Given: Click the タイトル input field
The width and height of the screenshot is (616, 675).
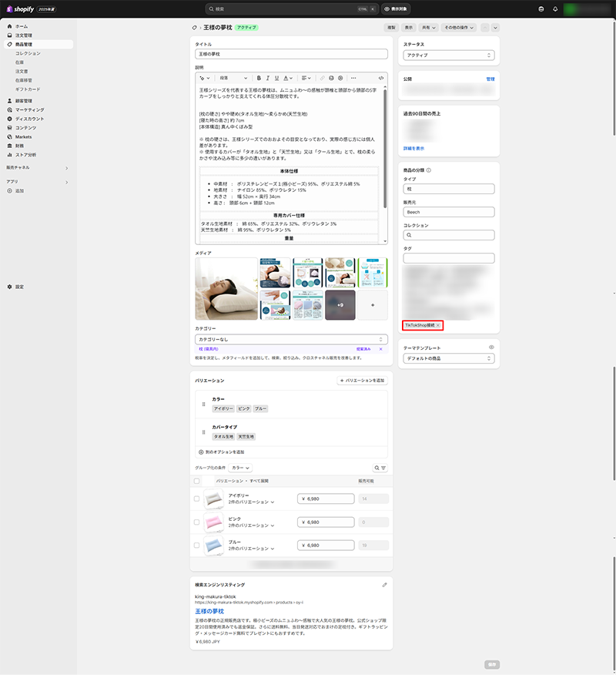Looking at the screenshot, I should pyautogui.click(x=291, y=54).
